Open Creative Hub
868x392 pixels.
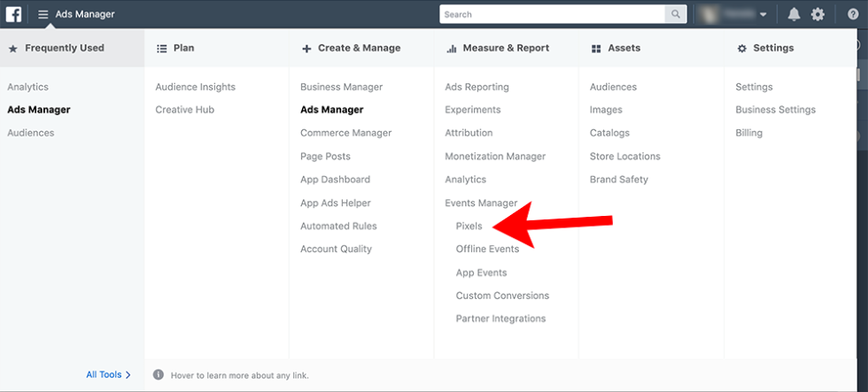coord(185,110)
